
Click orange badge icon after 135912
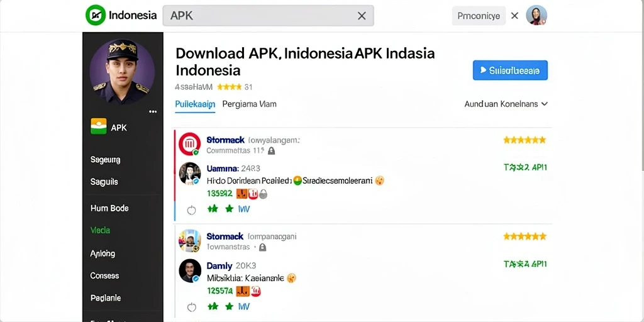(242, 194)
